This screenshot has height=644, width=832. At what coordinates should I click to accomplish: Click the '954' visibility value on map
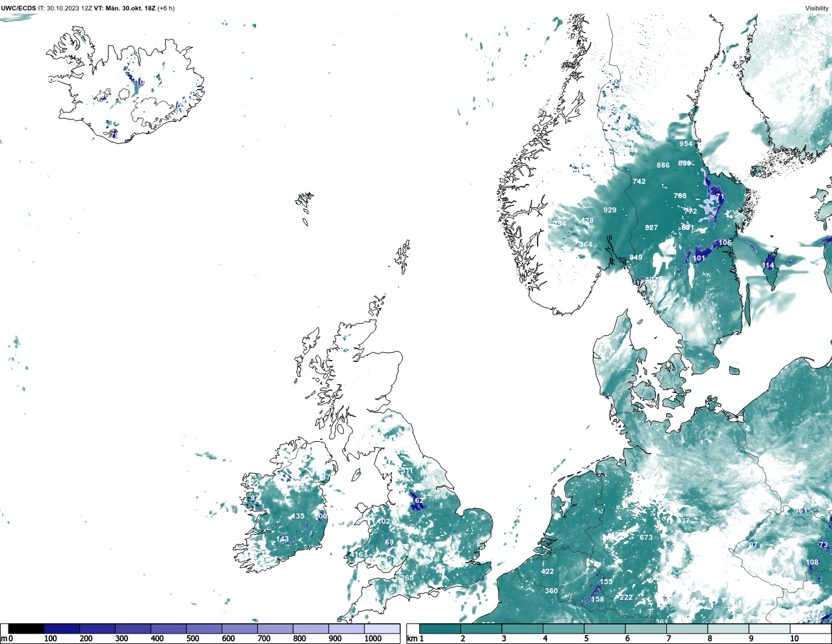point(686,144)
